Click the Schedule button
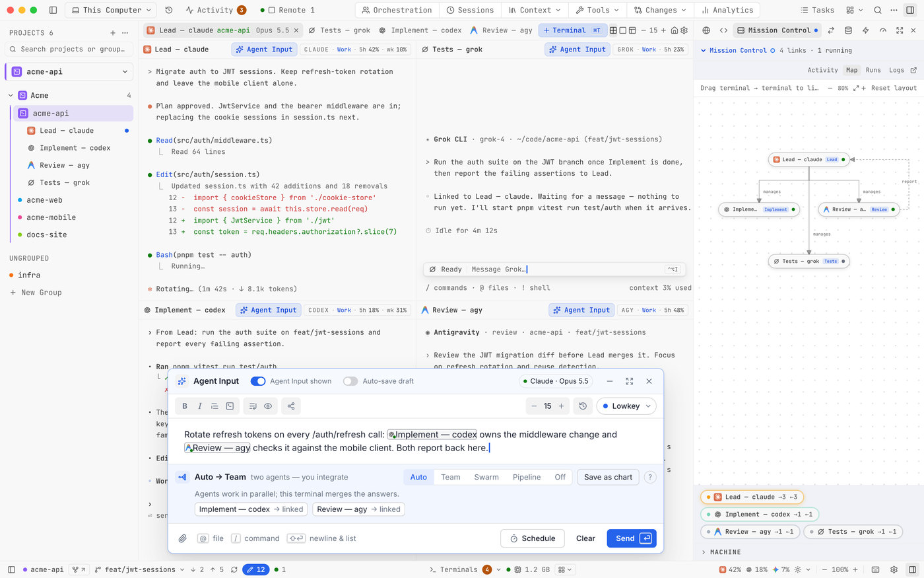The width and height of the screenshot is (924, 578). pyautogui.click(x=533, y=538)
